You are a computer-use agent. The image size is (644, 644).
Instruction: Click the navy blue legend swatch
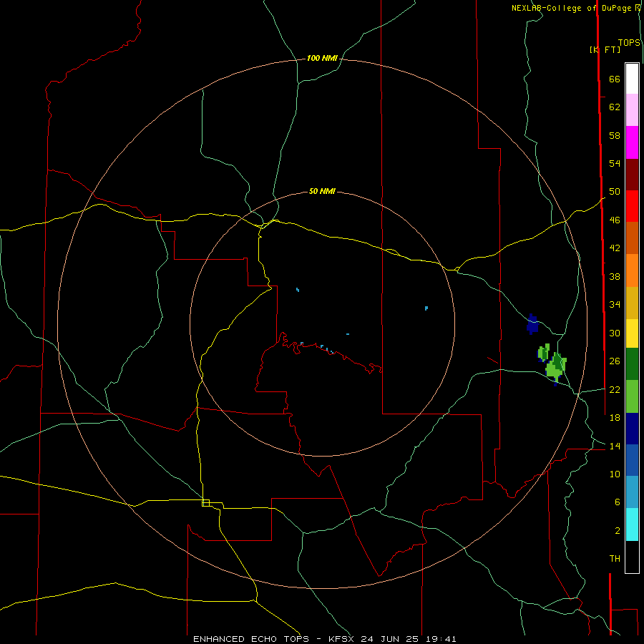point(632,429)
